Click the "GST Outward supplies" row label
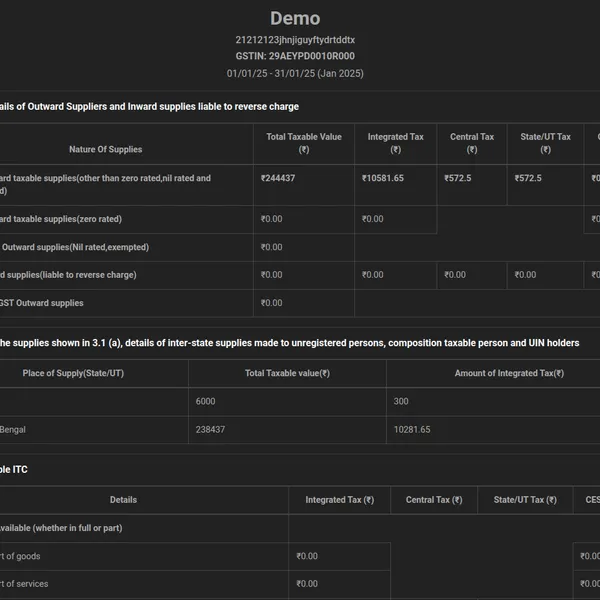 coord(41,303)
